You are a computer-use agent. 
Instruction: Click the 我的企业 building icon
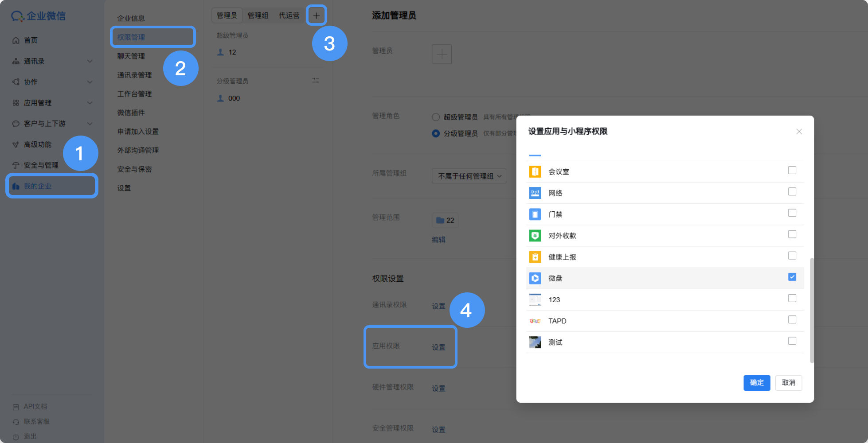pos(16,186)
